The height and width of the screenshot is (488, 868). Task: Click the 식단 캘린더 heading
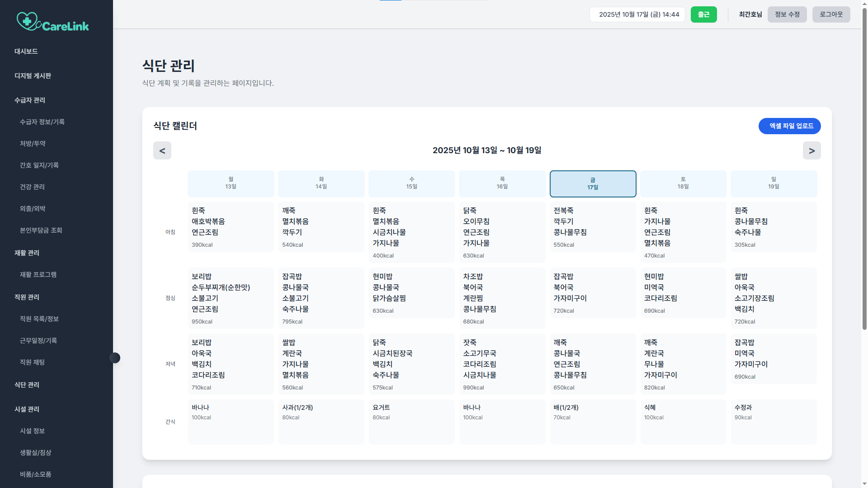click(x=175, y=126)
